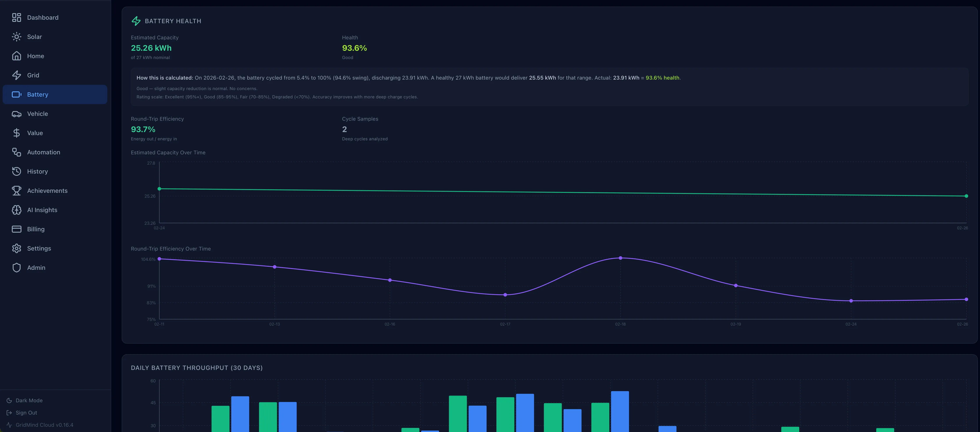Click the Estimated Capacity Over Time label

coord(168,153)
